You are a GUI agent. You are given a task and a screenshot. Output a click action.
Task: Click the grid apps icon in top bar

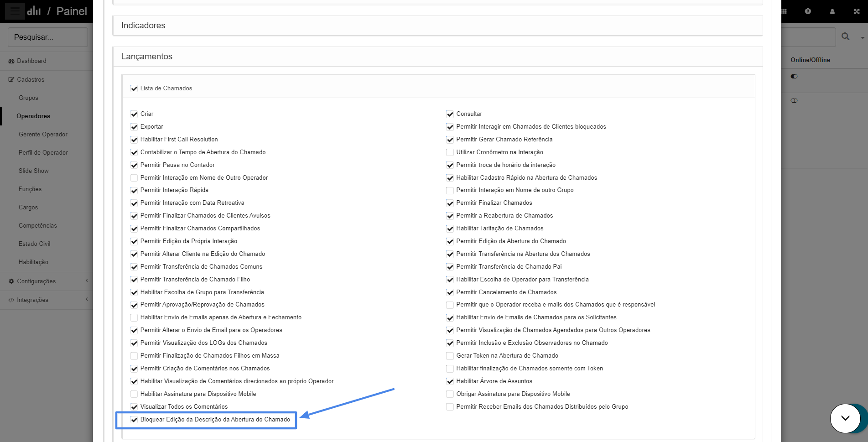click(784, 11)
